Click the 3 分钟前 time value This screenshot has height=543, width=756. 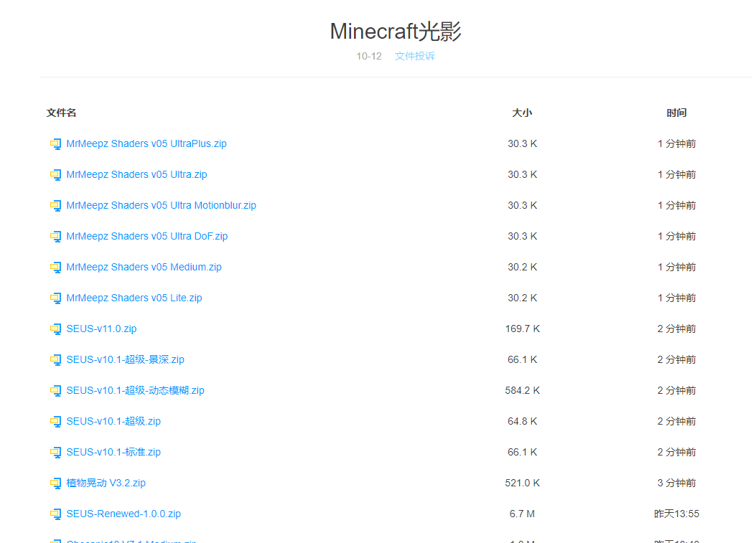676,483
